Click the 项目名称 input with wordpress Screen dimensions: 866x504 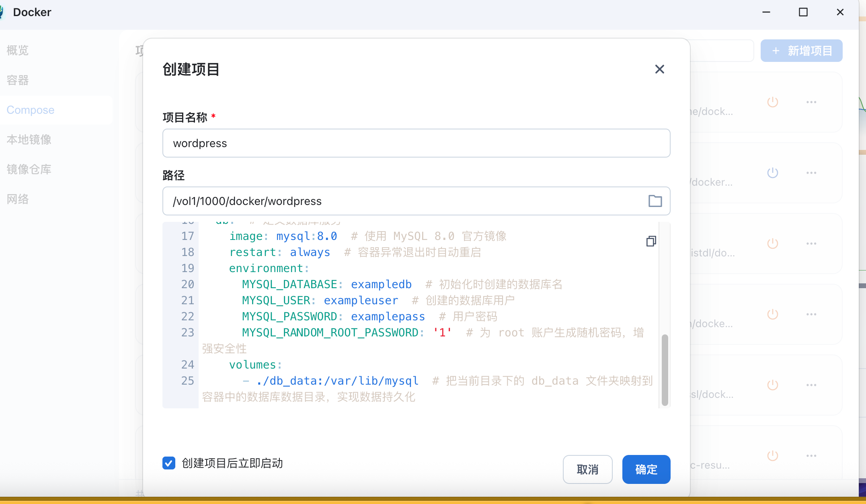416,143
